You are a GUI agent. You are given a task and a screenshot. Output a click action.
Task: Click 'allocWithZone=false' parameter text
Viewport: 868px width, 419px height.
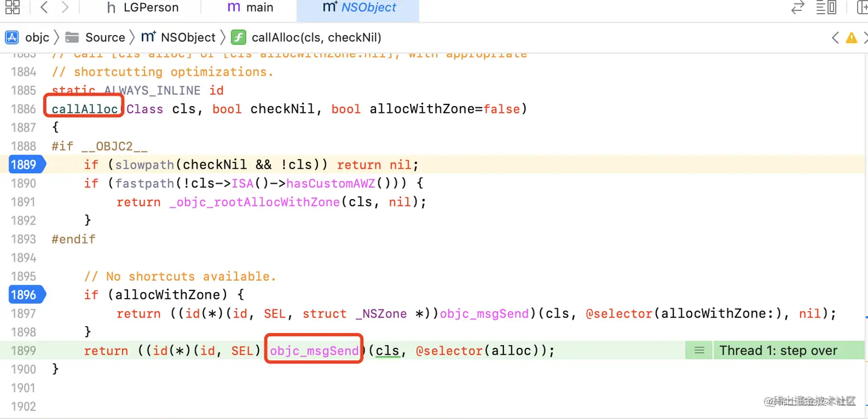[x=445, y=109]
